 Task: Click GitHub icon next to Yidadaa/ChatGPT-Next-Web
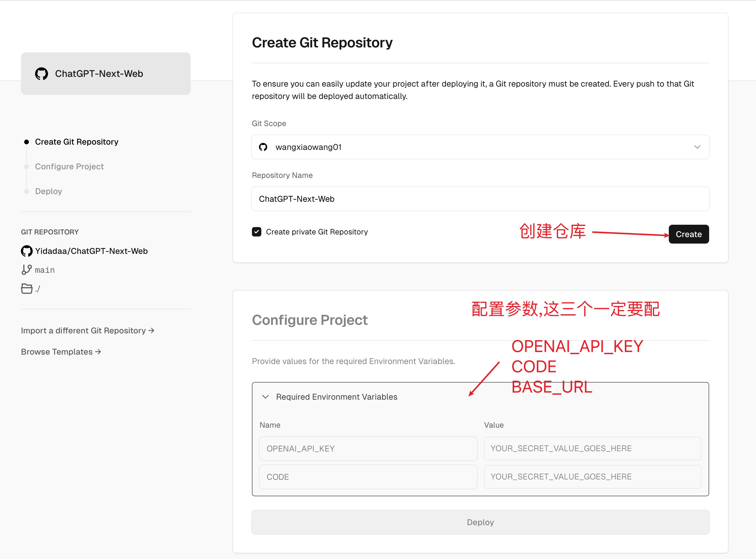coord(27,251)
